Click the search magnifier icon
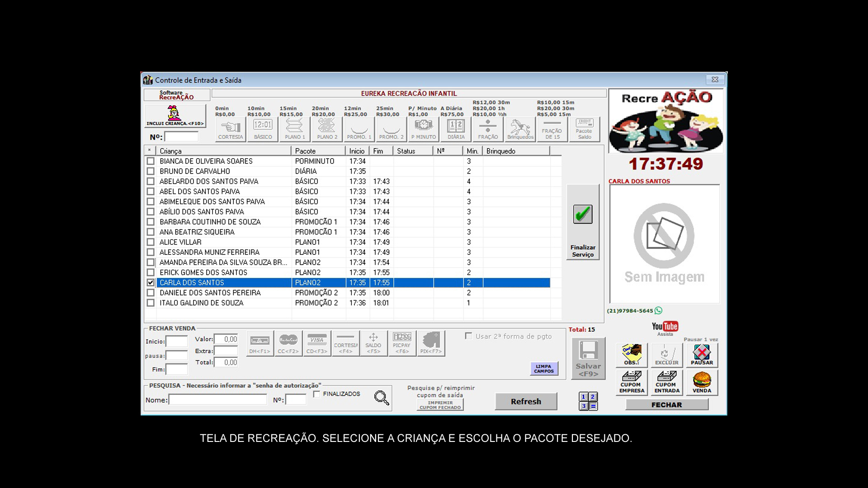This screenshot has height=488, width=868. [381, 398]
